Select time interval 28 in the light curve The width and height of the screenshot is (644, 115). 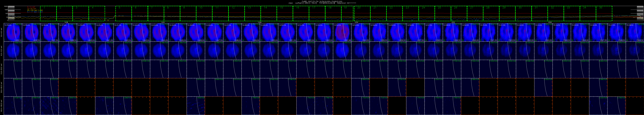pos(491,14)
